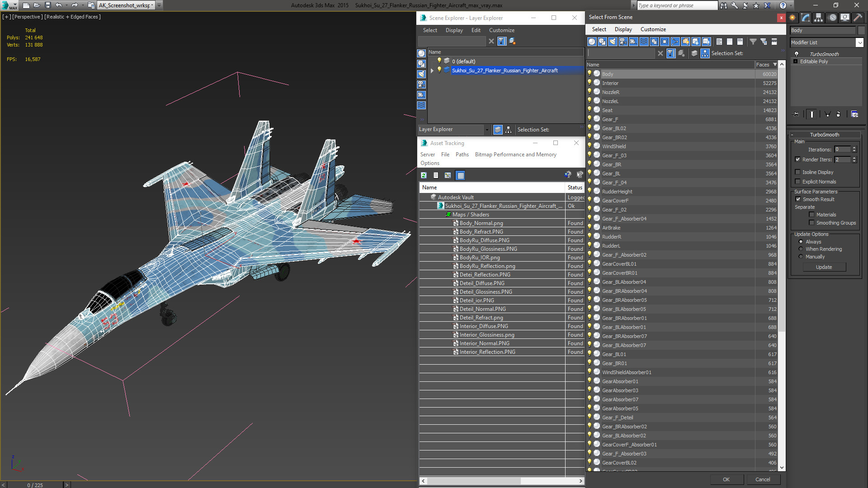Click Refresh icon in Asset Tracking toolbar
868x488 pixels.
(424, 175)
